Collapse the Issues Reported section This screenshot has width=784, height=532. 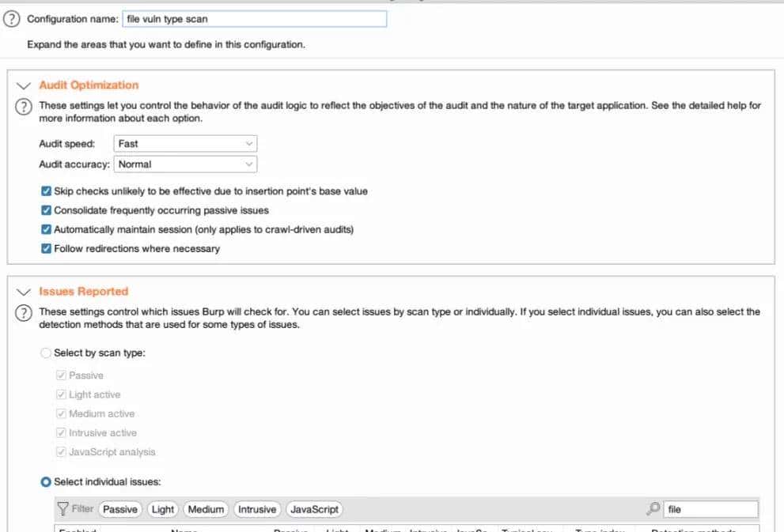24,292
